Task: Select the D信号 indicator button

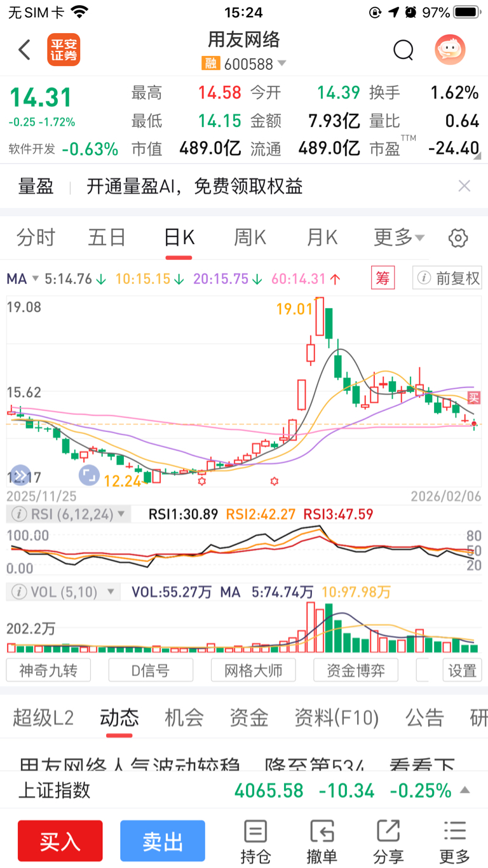Action: 151,670
